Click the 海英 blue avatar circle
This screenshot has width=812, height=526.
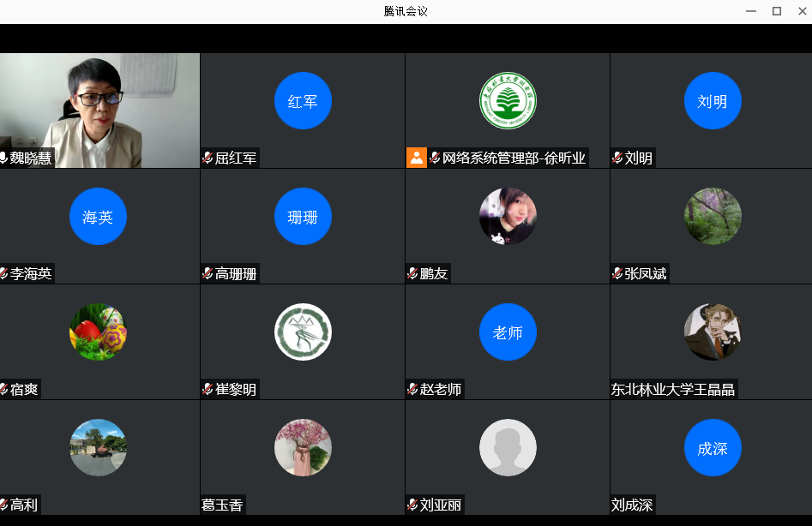(x=98, y=217)
